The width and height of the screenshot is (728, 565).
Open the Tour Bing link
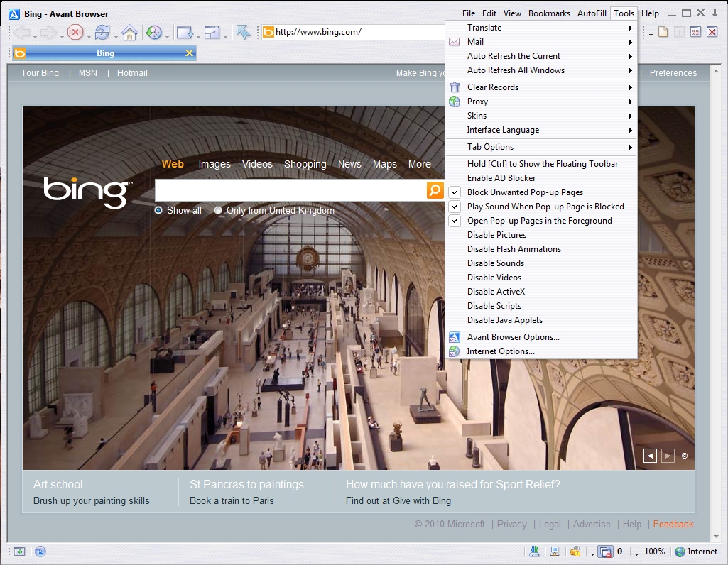coord(40,73)
